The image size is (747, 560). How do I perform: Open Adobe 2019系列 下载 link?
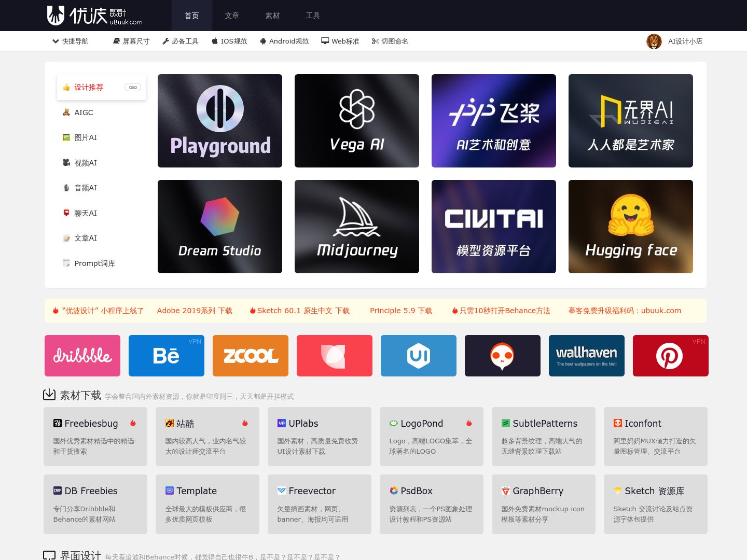[x=195, y=311]
